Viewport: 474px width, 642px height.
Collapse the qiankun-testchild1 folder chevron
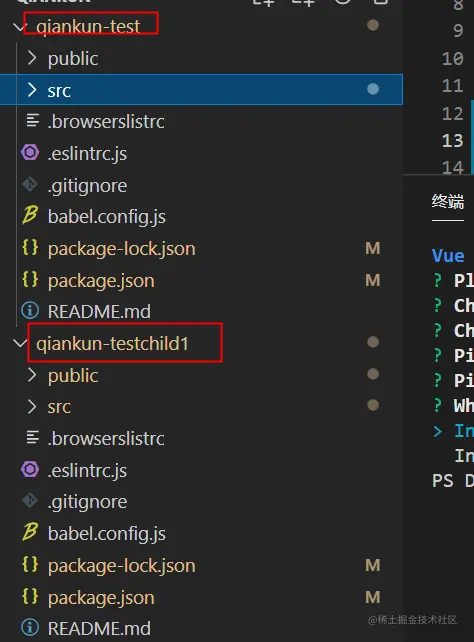click(x=20, y=343)
